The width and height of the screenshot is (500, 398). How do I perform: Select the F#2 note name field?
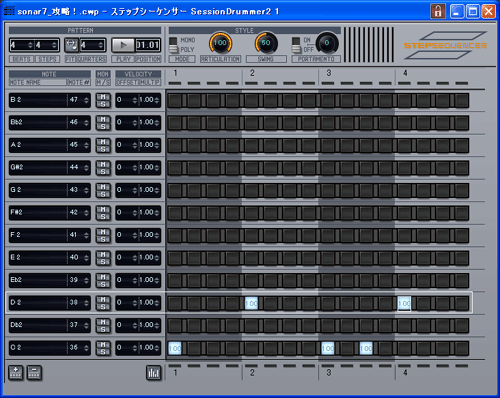tap(38, 212)
